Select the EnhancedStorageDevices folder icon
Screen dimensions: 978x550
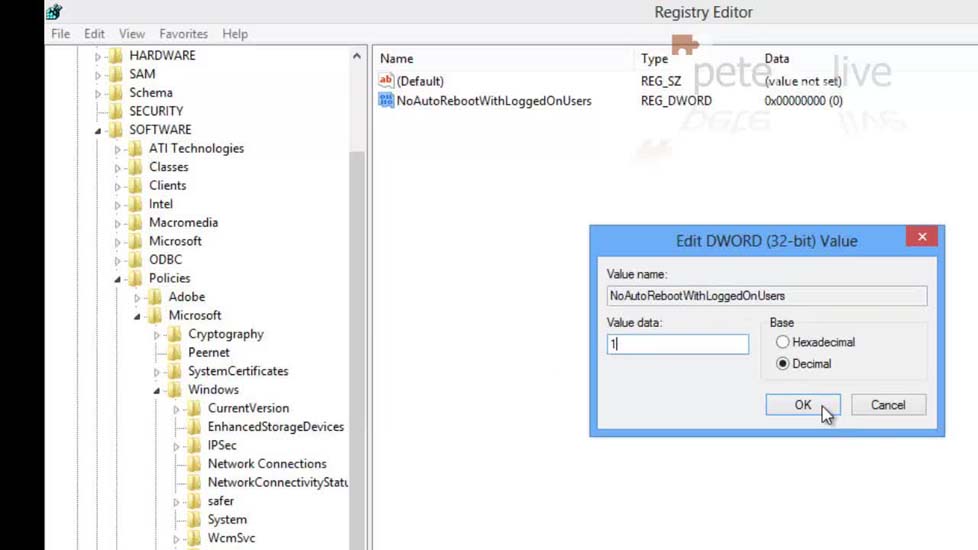(x=194, y=427)
